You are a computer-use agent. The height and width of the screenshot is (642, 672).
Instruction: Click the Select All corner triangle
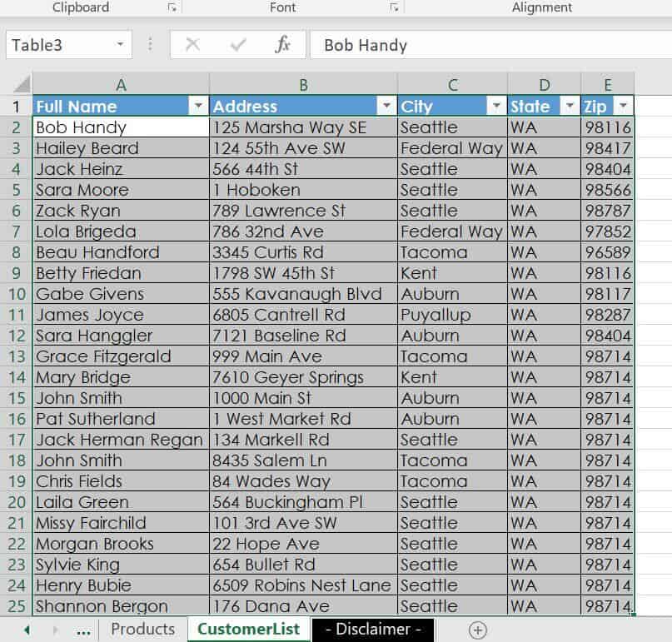point(21,84)
